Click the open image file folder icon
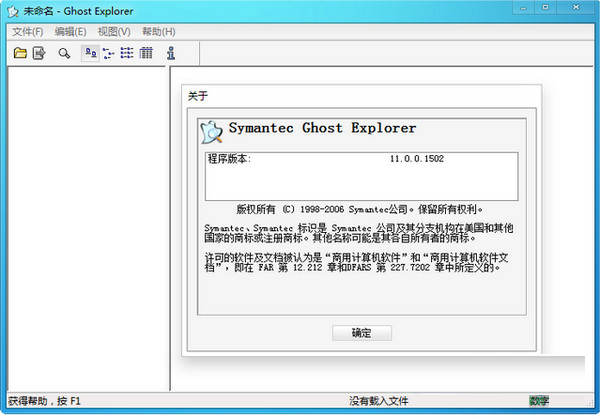 pyautogui.click(x=19, y=53)
